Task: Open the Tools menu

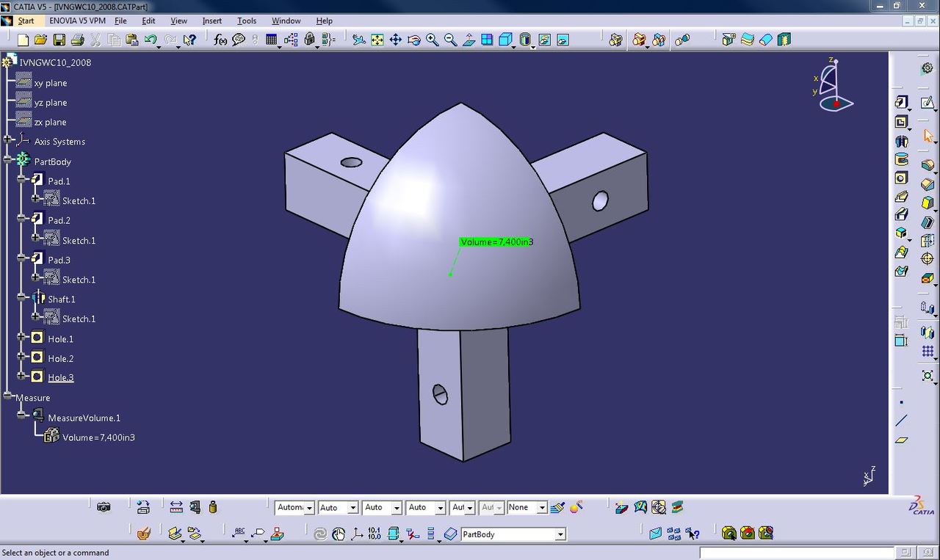Action: (247, 21)
